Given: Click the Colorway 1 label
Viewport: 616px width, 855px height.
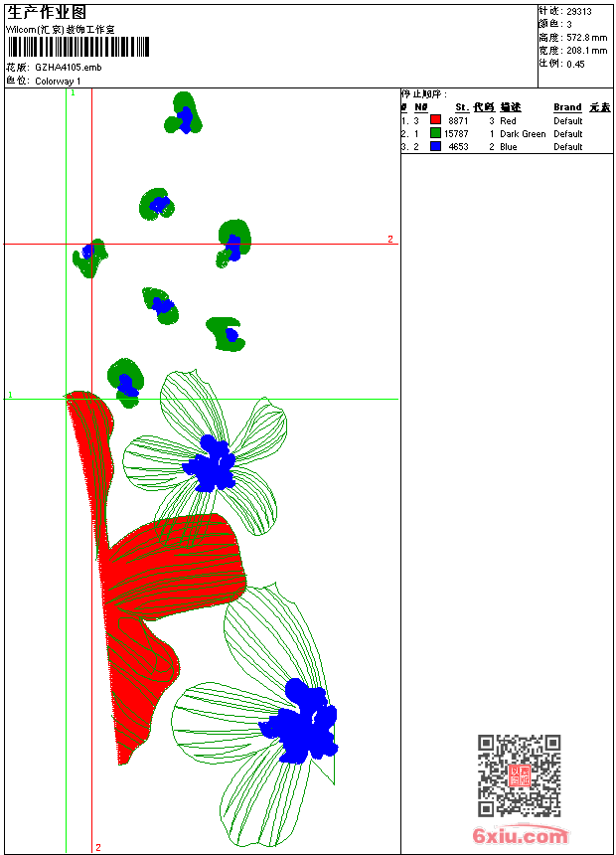Looking at the screenshot, I should [x=58, y=82].
